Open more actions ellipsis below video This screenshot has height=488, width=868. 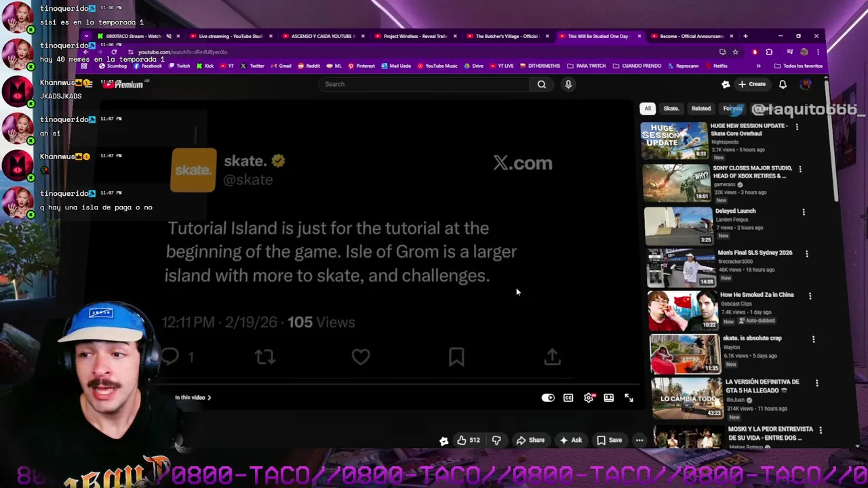click(639, 440)
